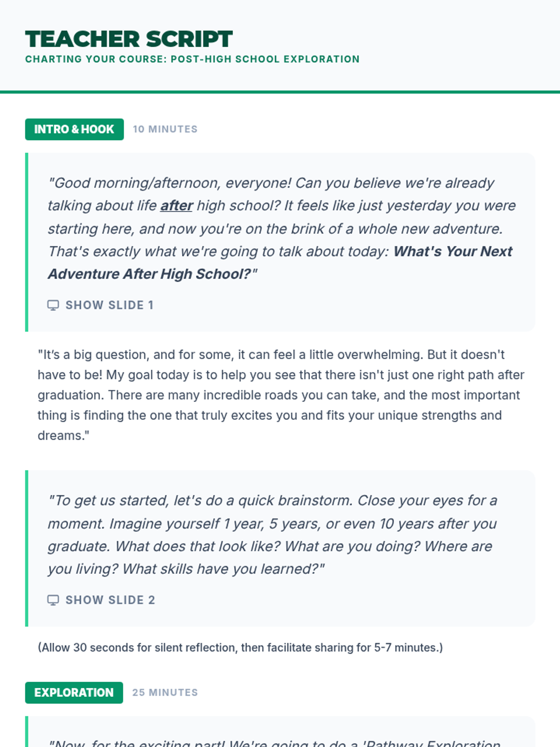Click the silent reflection instruction note
The width and height of the screenshot is (560, 747).
click(x=240, y=648)
